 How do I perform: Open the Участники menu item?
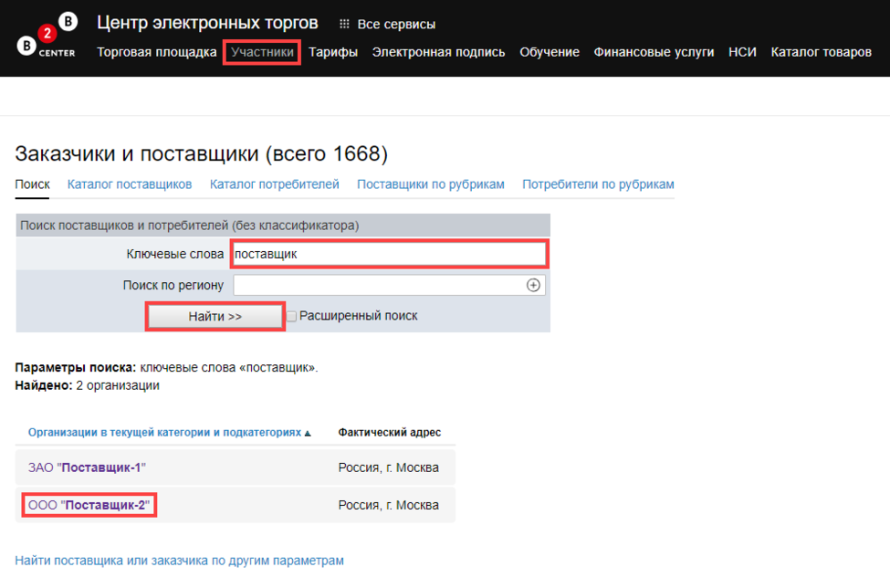(262, 52)
